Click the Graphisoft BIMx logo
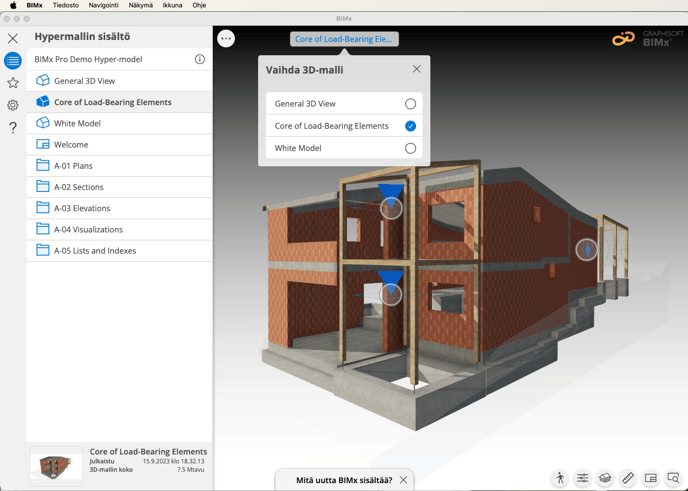The image size is (688, 491). click(x=648, y=39)
